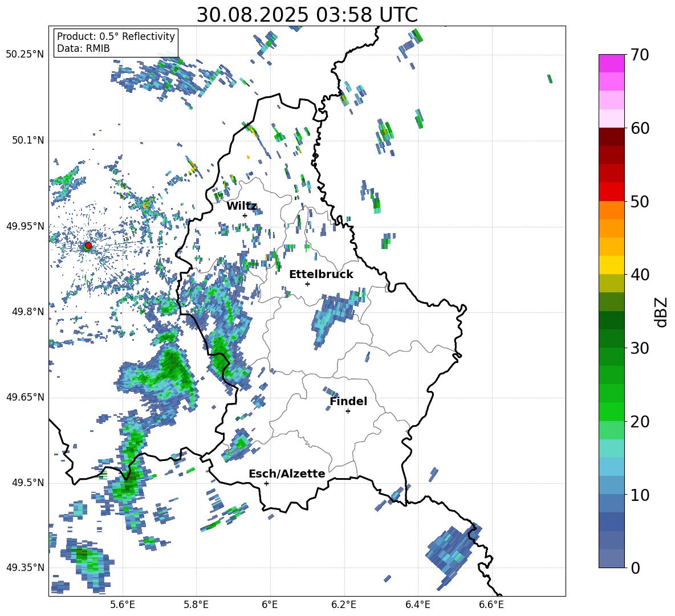675x616 pixels.
Task: Click the Ettelbruck station cross marker
Action: pyautogui.click(x=307, y=284)
